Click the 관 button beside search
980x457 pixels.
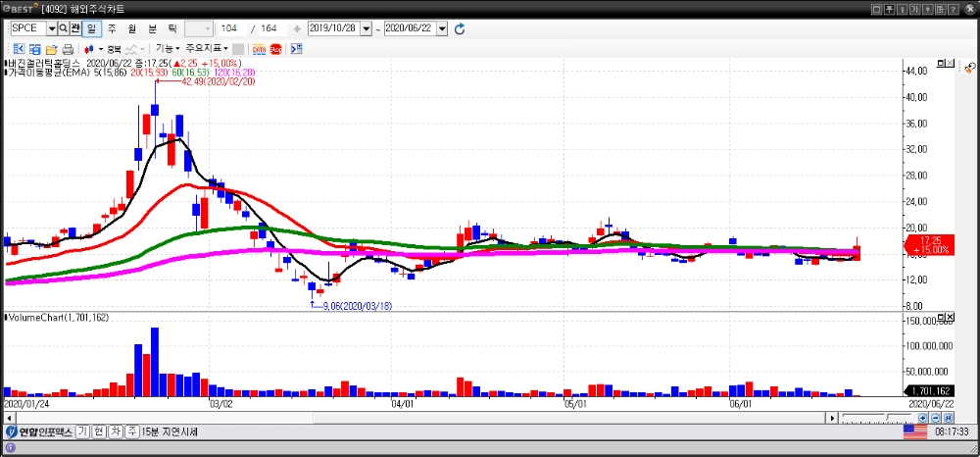[76, 28]
